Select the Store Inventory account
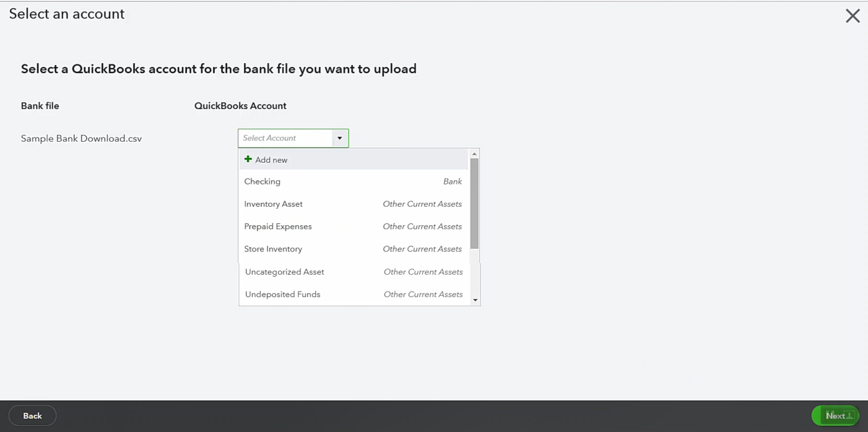Image resolution: width=868 pixels, height=432 pixels. tap(273, 248)
